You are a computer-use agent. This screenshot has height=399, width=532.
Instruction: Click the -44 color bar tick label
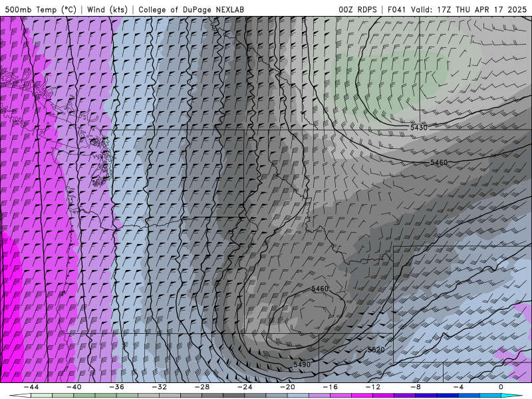point(31,387)
